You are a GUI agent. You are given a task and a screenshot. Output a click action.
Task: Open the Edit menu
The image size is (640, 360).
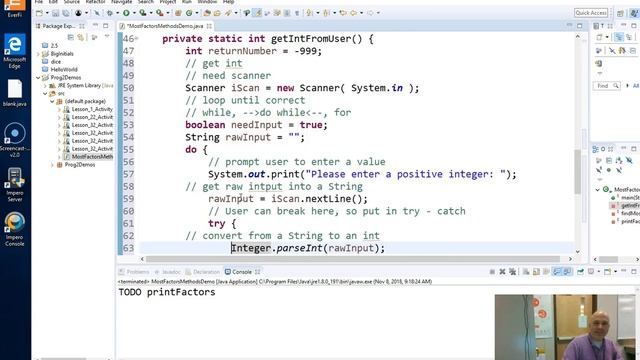(53, 2)
